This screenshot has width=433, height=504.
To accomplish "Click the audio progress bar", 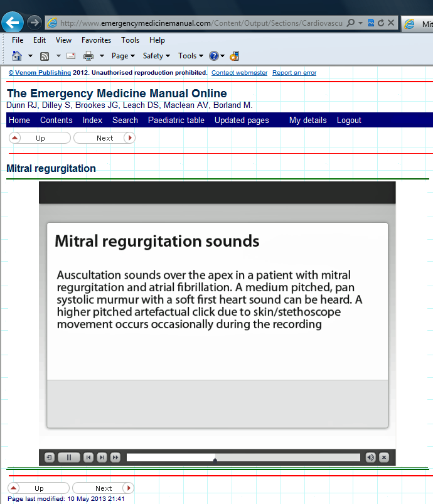I will (x=243, y=458).
